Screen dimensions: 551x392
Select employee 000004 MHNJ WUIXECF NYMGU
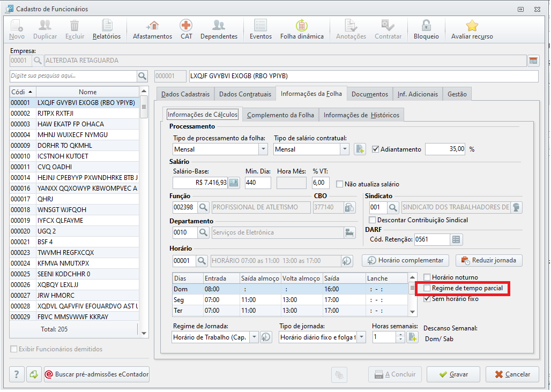pyautogui.click(x=74, y=135)
